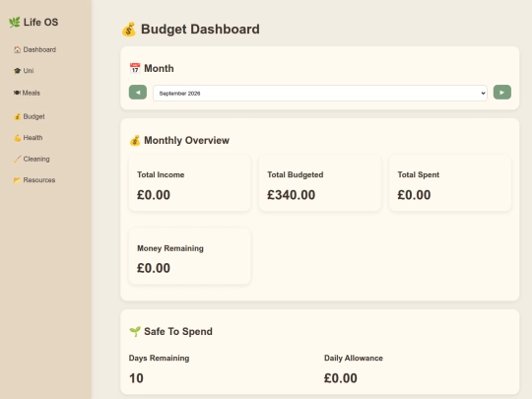Click the calendar icon beside Month
This screenshot has width=532, height=399.
pyautogui.click(x=135, y=68)
